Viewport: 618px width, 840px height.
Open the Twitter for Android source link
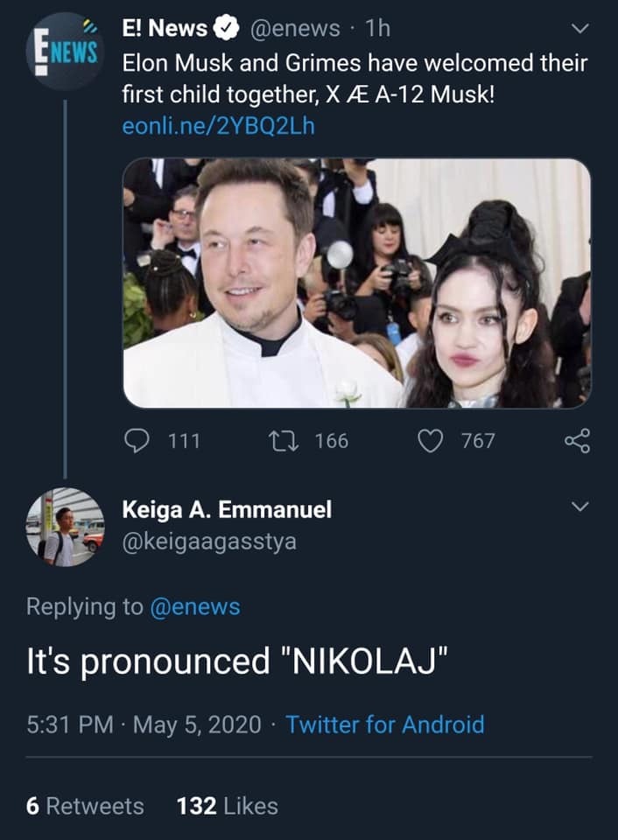[384, 724]
